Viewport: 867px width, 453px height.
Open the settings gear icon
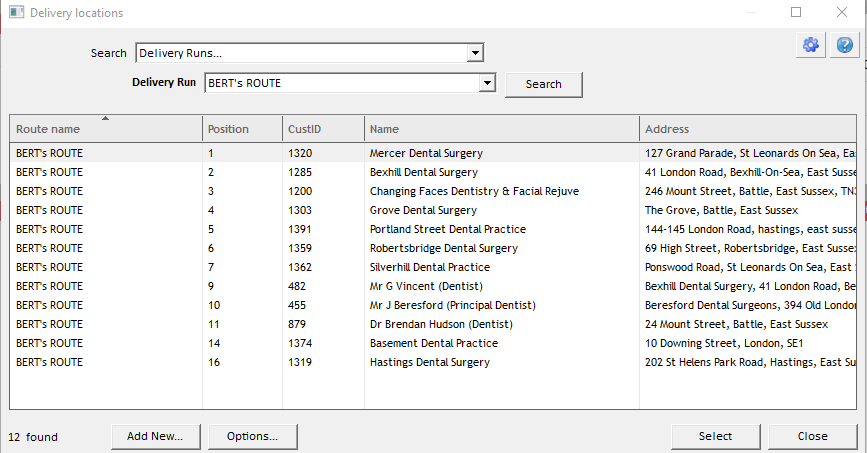[x=811, y=44]
